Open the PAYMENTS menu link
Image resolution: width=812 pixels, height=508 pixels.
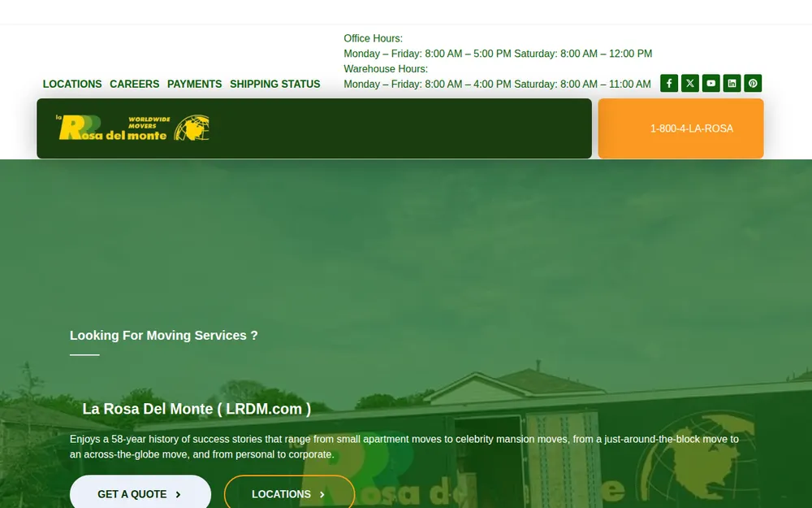(x=194, y=84)
